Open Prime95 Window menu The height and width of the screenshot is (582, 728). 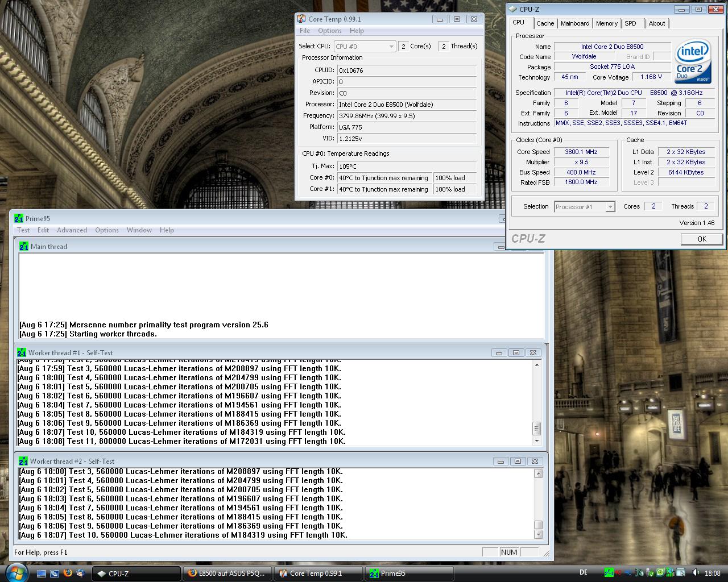[x=139, y=230]
